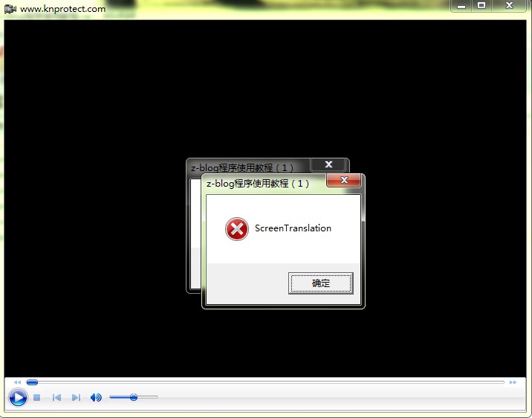This screenshot has height=418, width=532.
Task: Close the background z-blog dialog window
Action: (328, 165)
